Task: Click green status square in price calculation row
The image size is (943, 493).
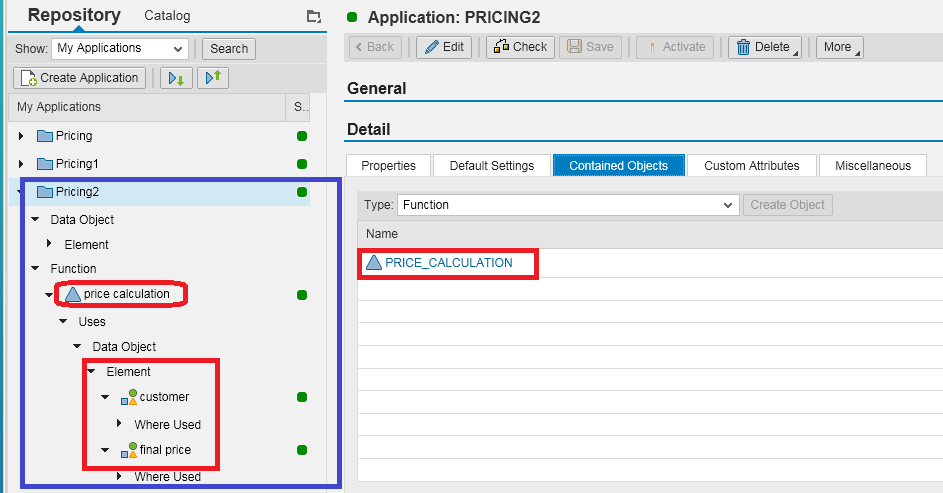Action: [302, 295]
